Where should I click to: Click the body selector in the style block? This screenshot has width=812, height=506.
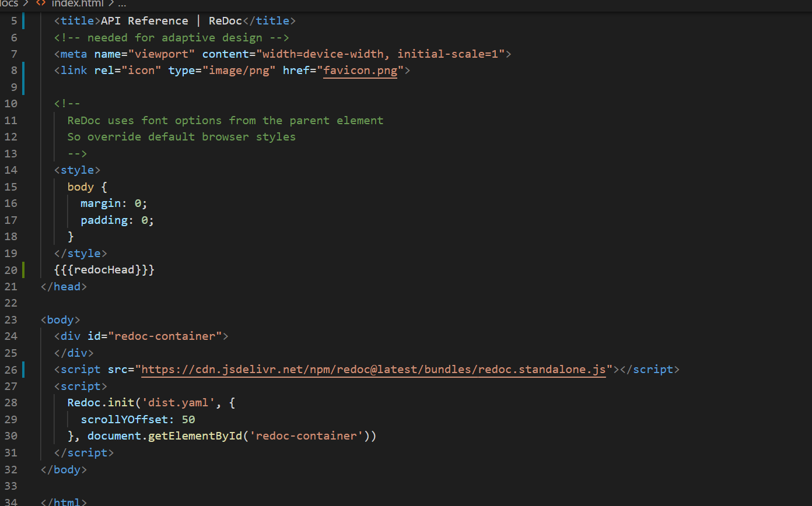pyautogui.click(x=80, y=187)
